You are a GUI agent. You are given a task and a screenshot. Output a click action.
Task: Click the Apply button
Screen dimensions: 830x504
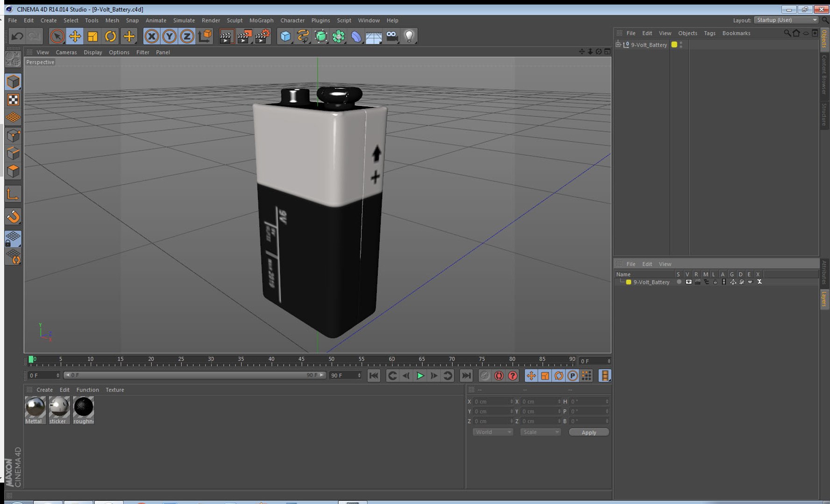(589, 432)
